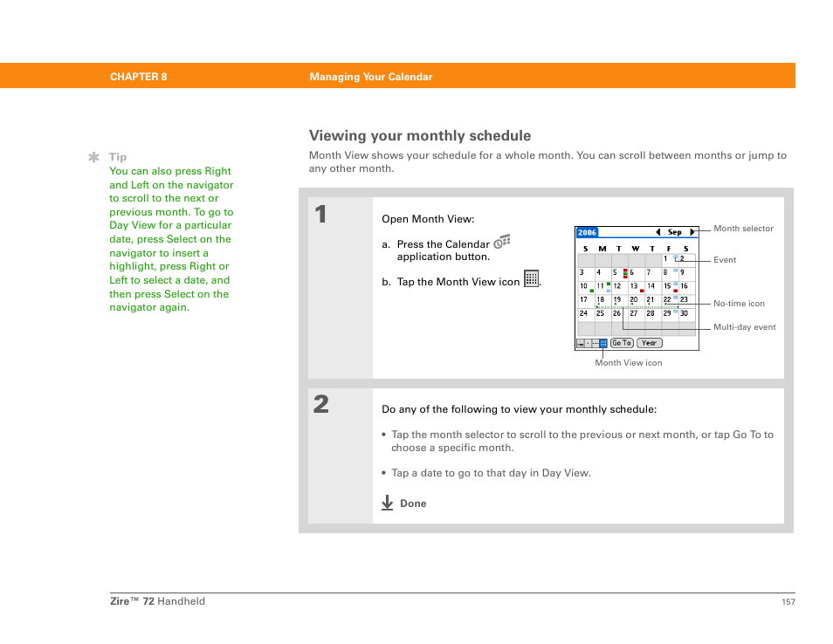The image size is (833, 644).
Task: Click the 'Done' label
Action: click(413, 504)
